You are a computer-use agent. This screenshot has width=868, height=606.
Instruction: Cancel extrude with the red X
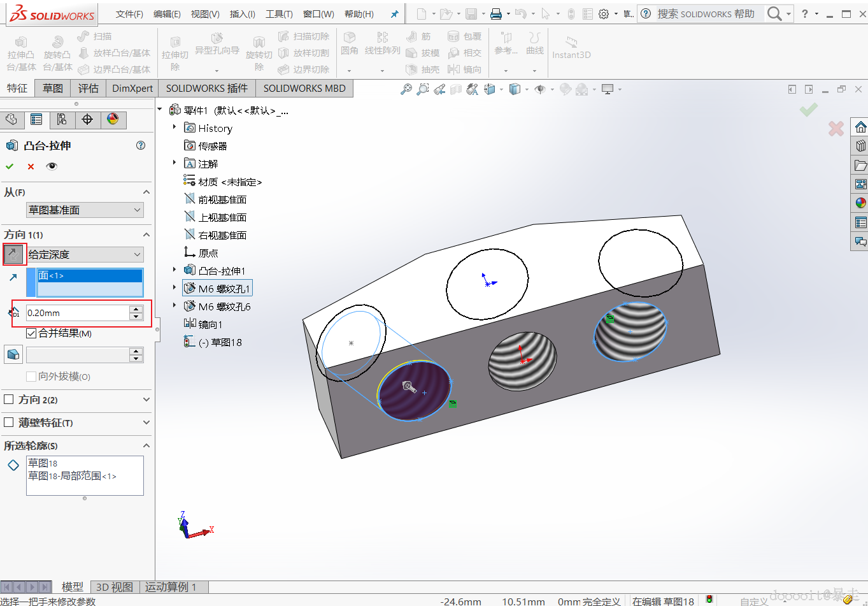31,166
